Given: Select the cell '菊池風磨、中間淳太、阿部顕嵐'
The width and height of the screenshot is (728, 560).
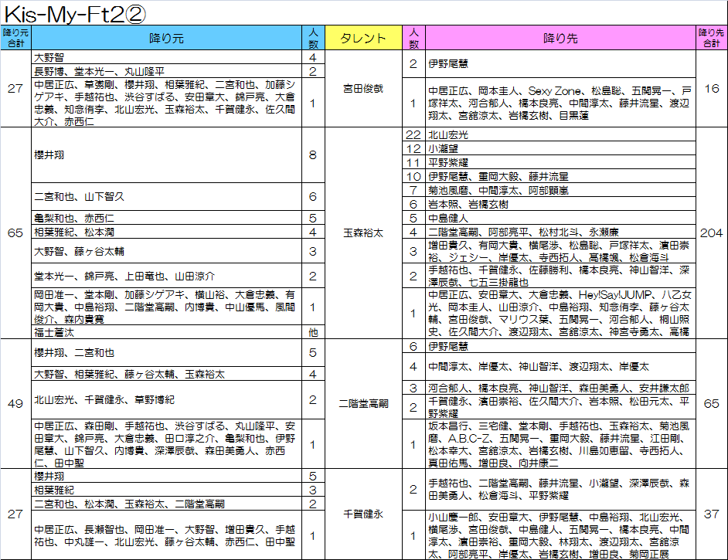Looking at the screenshot, I should [560, 190].
